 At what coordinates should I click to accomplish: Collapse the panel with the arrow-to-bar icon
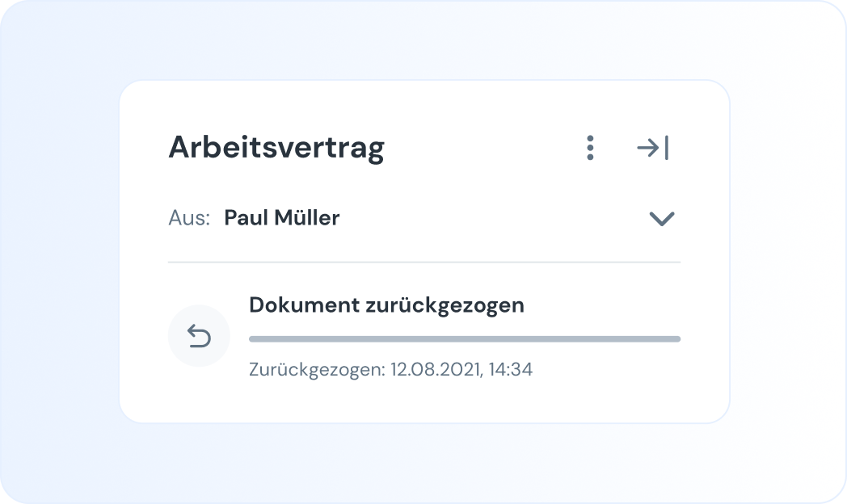[x=653, y=148]
